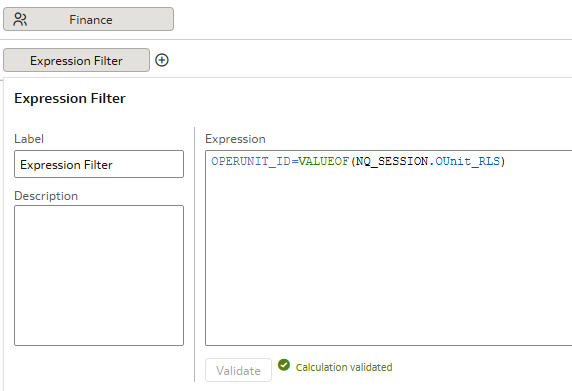
Task: Click the Expression field caption
Action: (235, 139)
